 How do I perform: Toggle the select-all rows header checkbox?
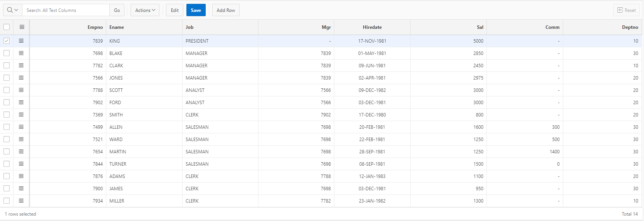pos(7,27)
